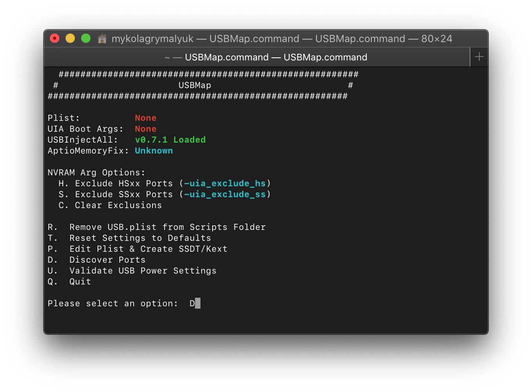Select the USBMap.command tab
Viewport: 532px width, 392px height.
266,57
